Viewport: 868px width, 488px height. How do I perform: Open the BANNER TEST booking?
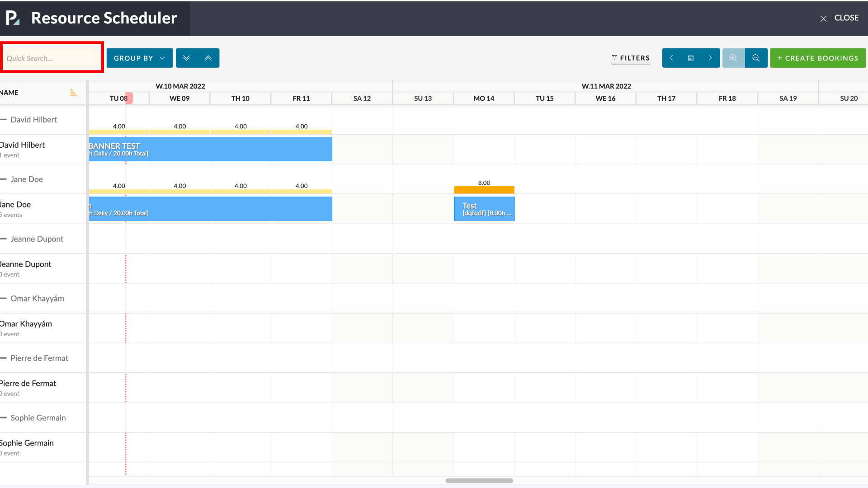coord(211,149)
